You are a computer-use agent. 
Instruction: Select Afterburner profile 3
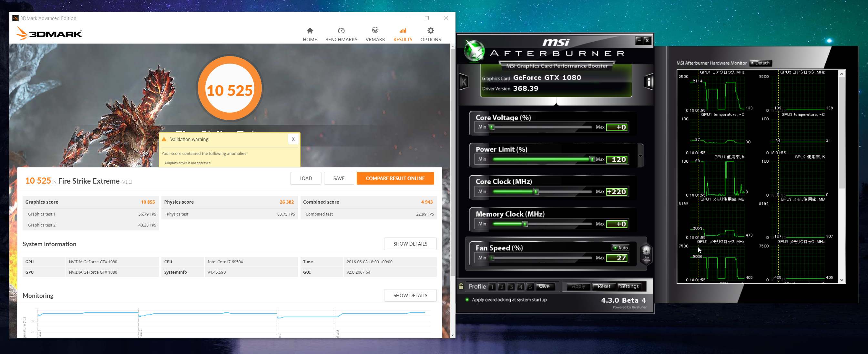pos(511,287)
